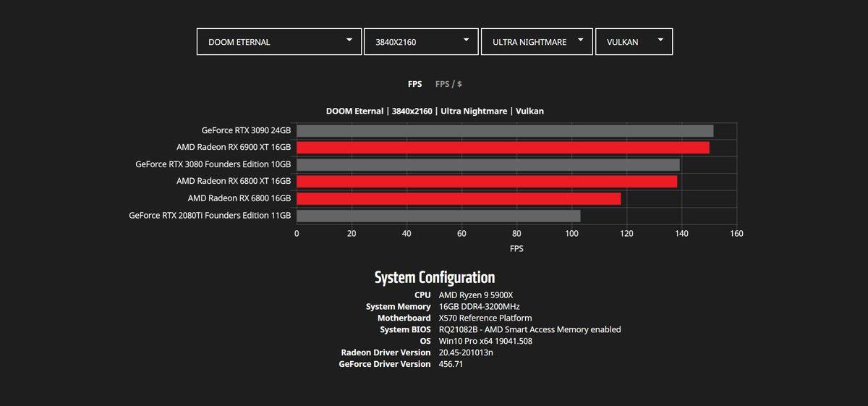Image resolution: width=868 pixels, height=406 pixels.
Task: Click the chart title DOOM Eternal | 3840x2160
Action: [x=435, y=111]
